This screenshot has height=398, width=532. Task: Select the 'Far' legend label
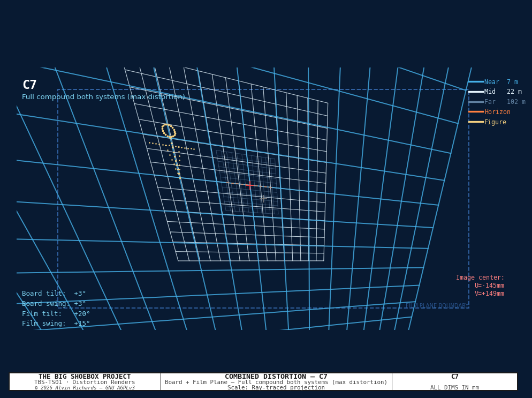(490, 102)
